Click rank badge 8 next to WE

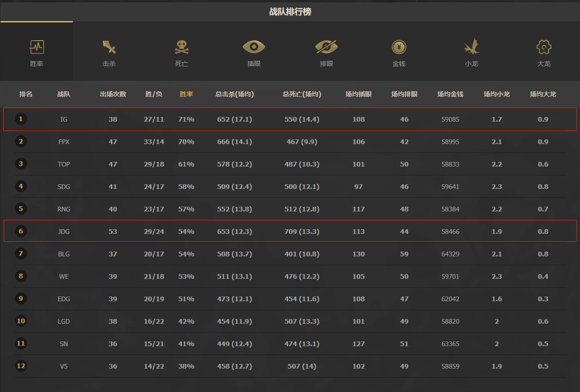[x=21, y=276]
